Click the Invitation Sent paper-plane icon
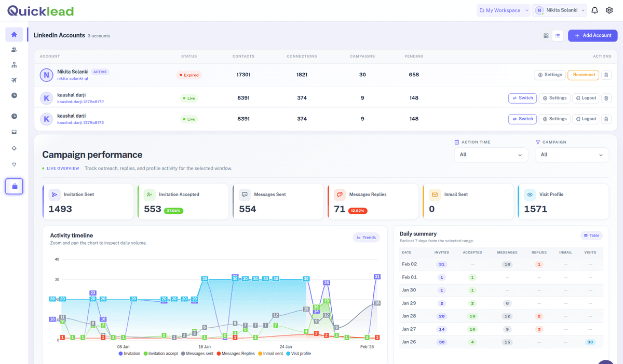The width and height of the screenshot is (623, 364). click(55, 194)
